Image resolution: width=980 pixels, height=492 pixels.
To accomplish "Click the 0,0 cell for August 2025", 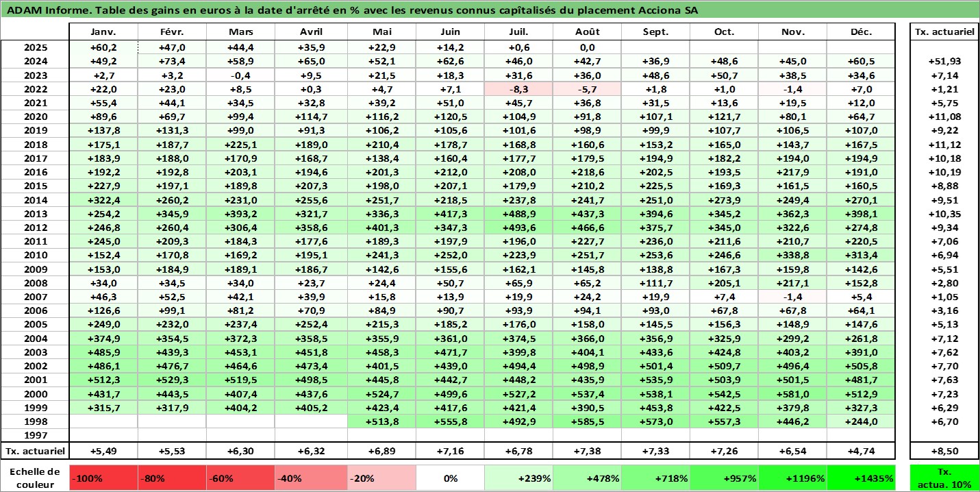I will (x=587, y=47).
